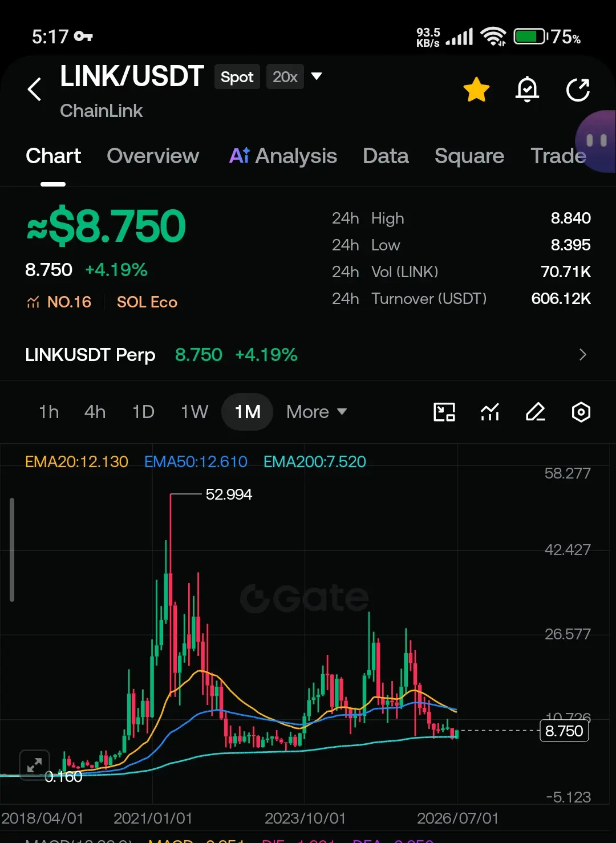
Task: Tap the 0.160 low price marker
Action: coord(63,777)
